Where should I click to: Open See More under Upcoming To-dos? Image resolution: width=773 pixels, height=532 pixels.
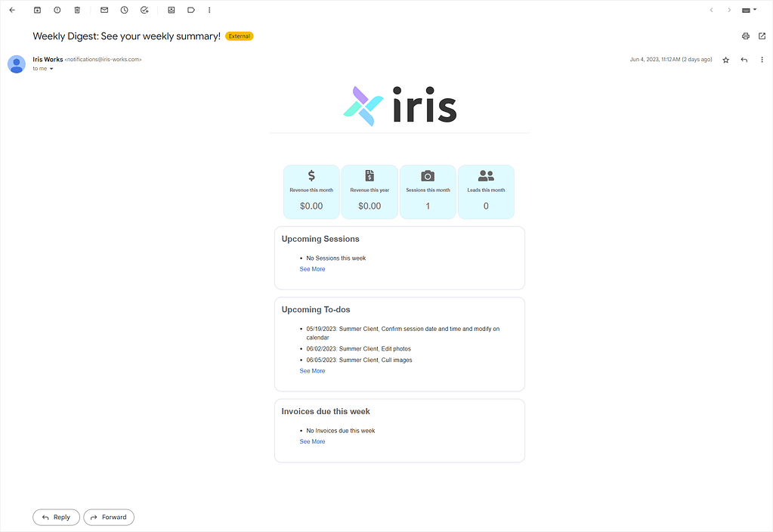[313, 371]
